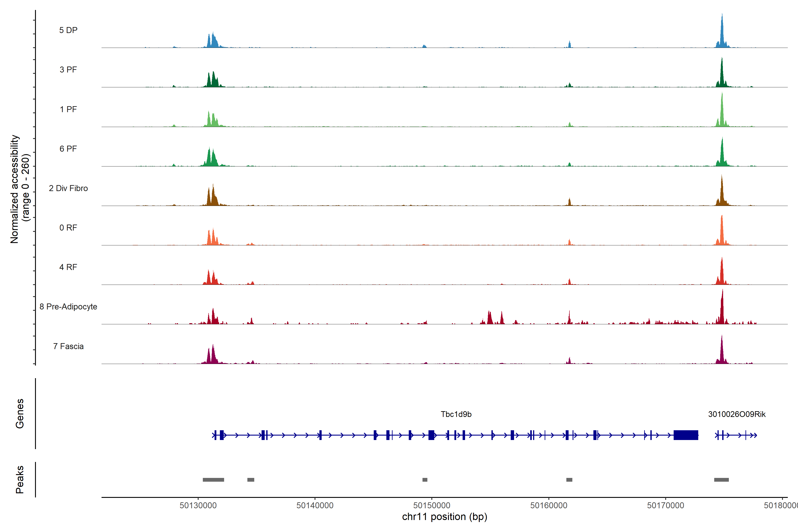798x532 pixels.
Task: Click the 50170000 axis tick label
Action: coord(665,506)
